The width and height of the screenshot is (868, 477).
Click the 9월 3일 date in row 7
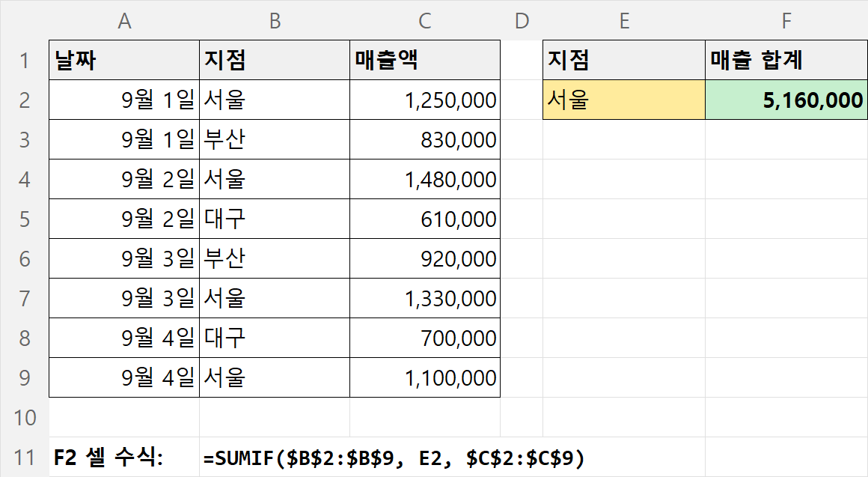124,298
